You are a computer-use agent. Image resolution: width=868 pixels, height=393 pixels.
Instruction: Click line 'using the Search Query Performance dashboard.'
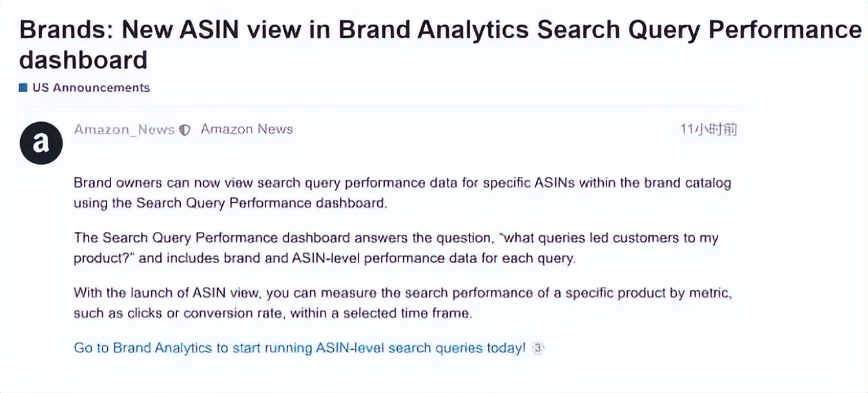click(231, 203)
